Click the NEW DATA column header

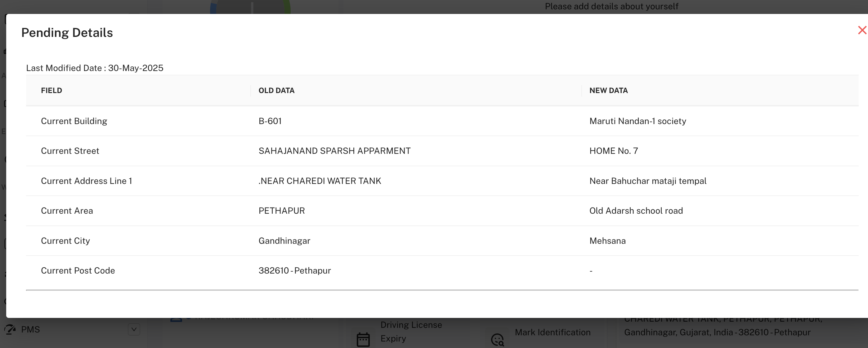click(x=608, y=90)
